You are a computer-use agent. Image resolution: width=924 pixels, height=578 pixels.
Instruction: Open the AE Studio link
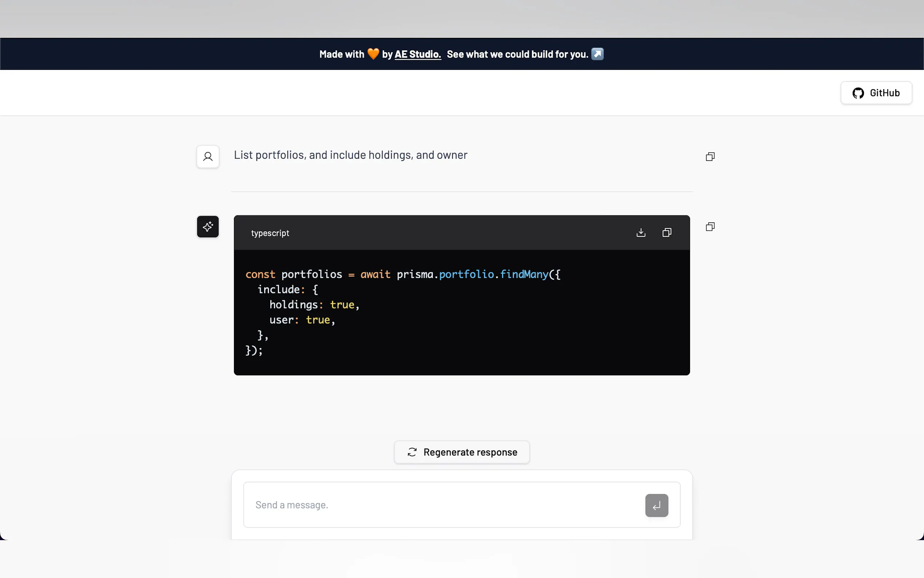418,54
